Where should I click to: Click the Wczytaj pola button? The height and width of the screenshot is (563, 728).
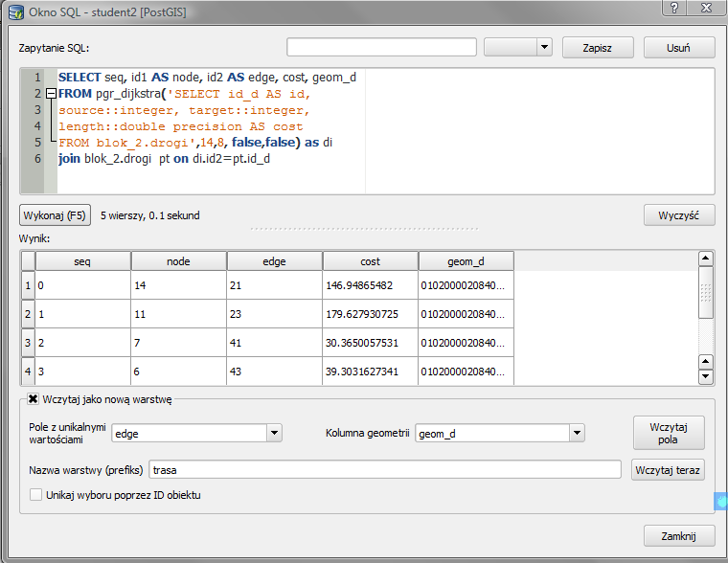669,433
